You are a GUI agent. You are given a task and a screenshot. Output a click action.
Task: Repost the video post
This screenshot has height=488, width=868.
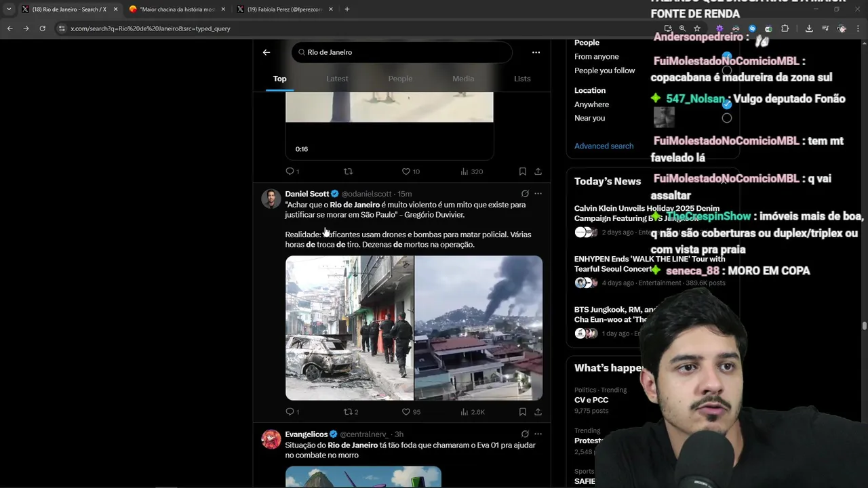click(x=348, y=171)
